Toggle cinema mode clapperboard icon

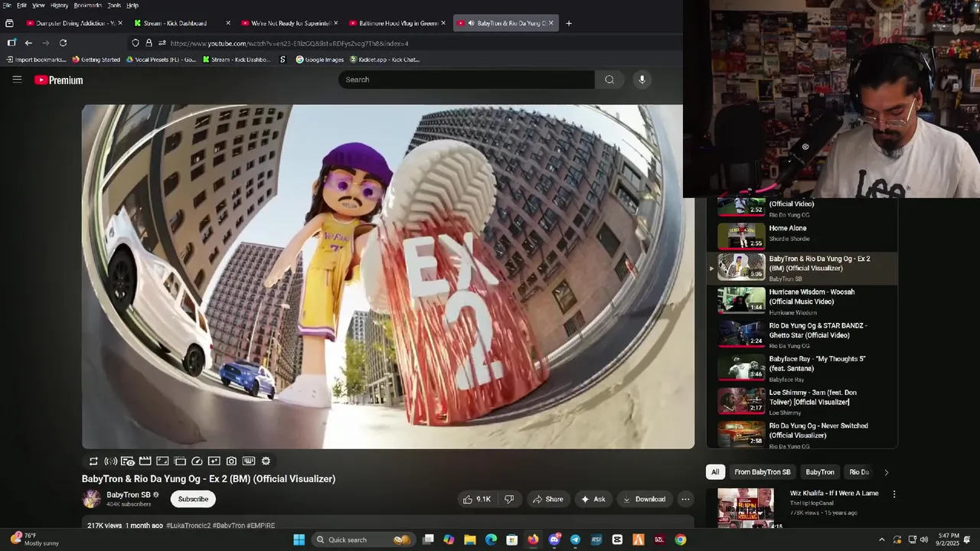click(145, 461)
